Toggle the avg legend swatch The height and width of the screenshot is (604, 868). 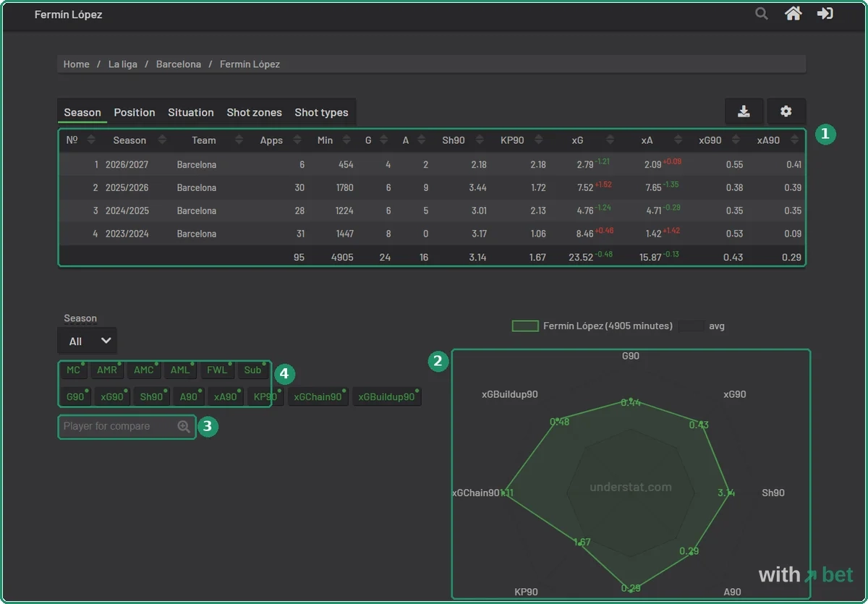[x=691, y=326]
